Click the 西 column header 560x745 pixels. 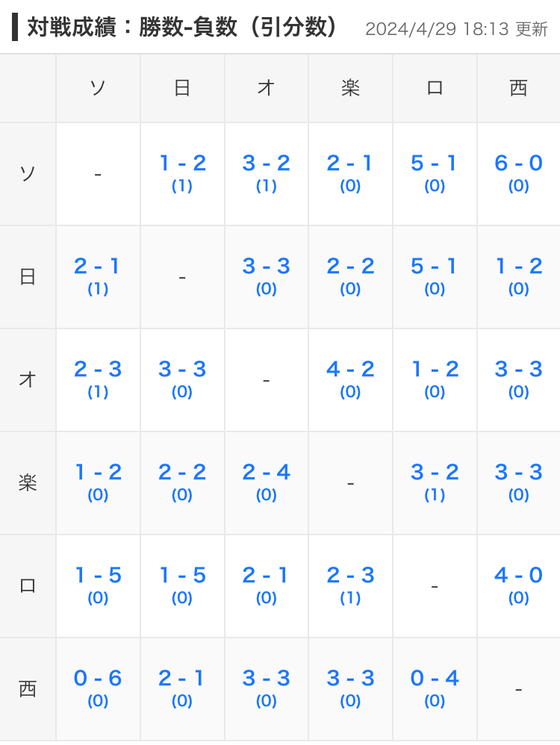tap(518, 88)
